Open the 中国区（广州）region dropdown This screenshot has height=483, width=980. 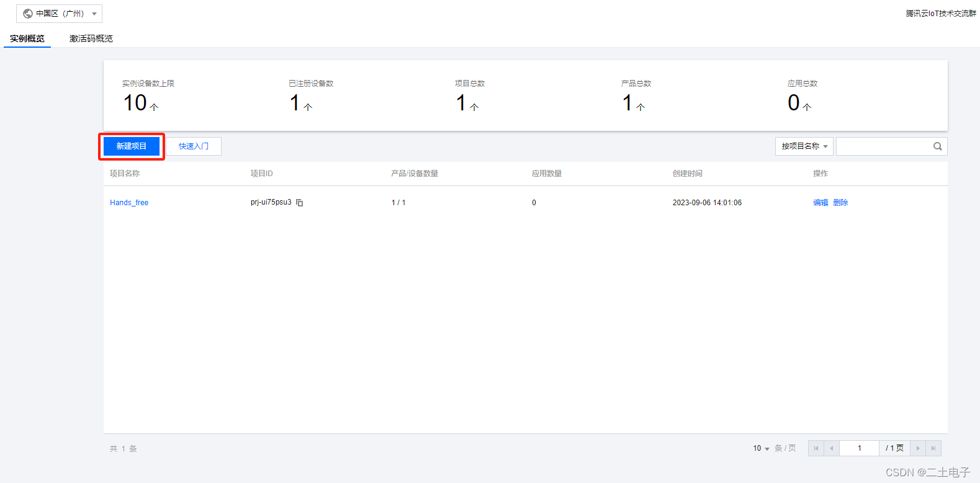[59, 14]
